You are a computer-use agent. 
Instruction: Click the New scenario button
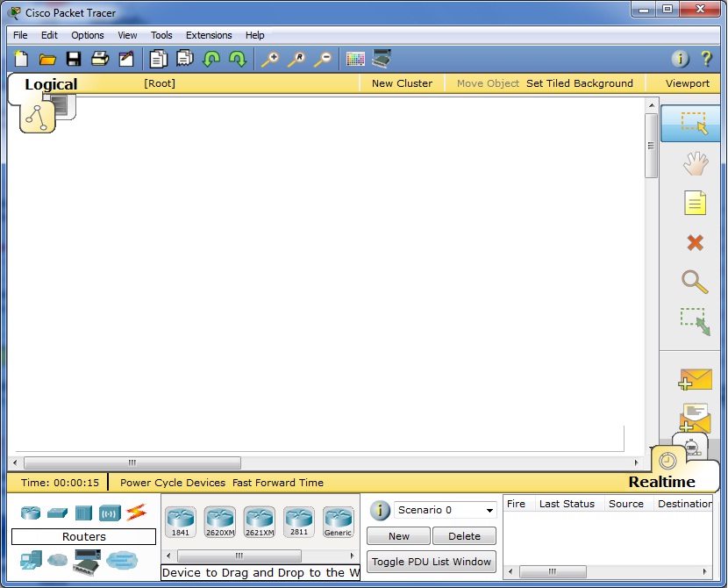pyautogui.click(x=399, y=536)
